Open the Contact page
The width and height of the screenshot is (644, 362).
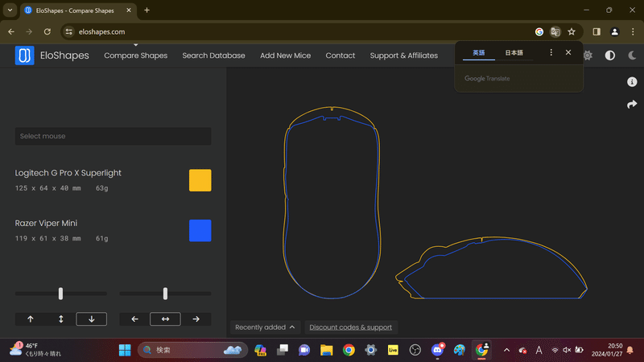(340, 56)
